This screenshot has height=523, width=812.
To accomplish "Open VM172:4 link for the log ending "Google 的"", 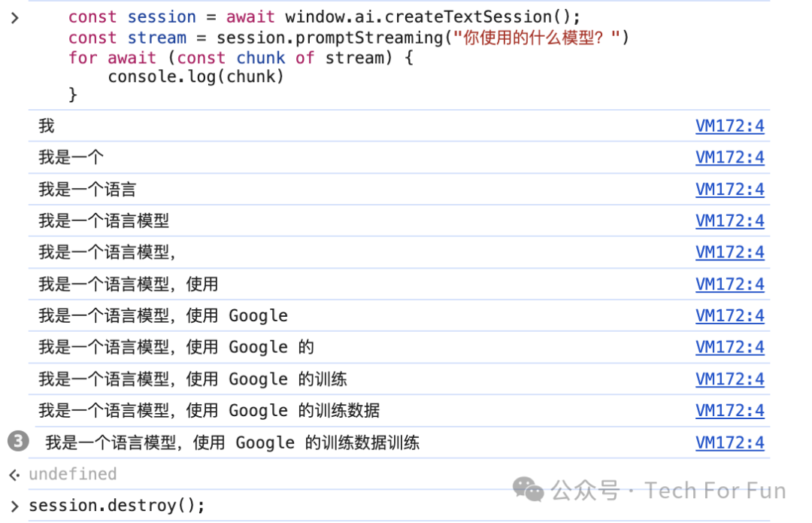I will click(x=729, y=347).
